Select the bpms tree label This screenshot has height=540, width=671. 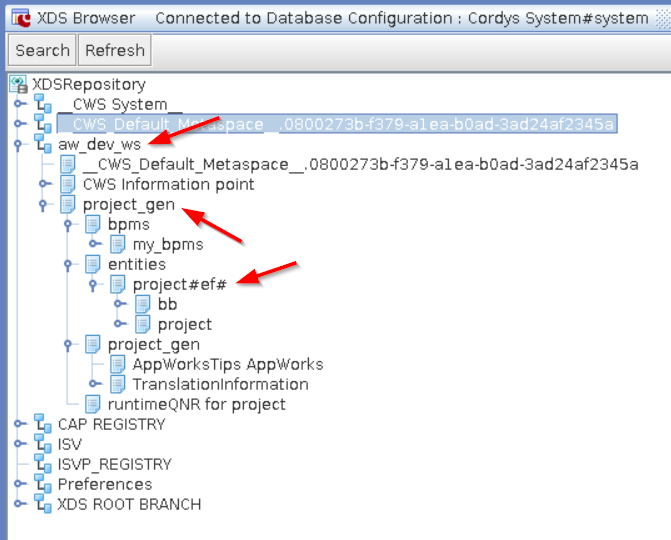click(x=128, y=225)
